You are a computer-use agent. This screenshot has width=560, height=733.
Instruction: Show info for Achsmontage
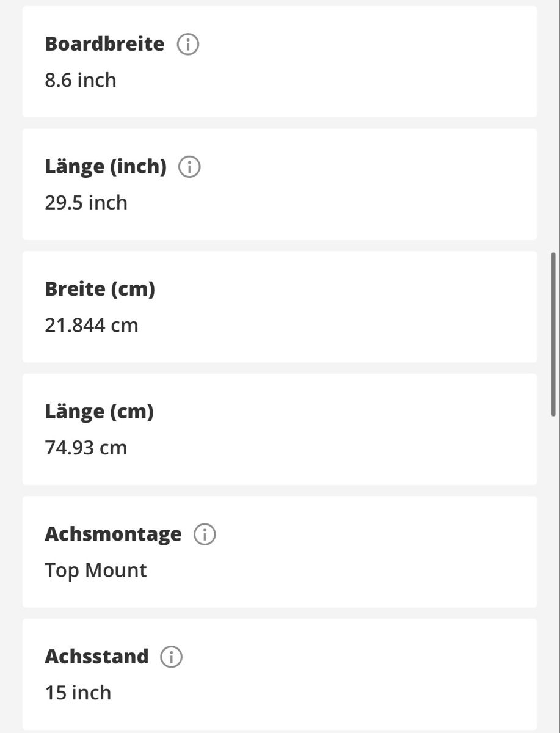(205, 534)
